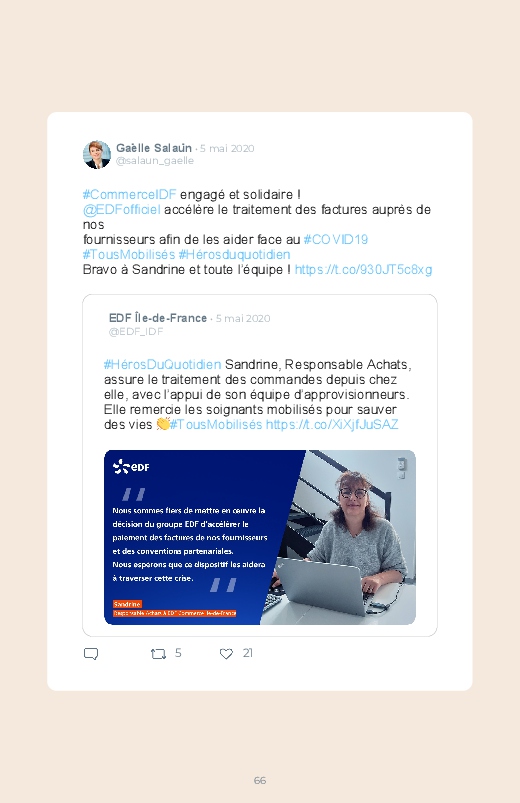Open the #Hérosduquotidien hashtag in main tweet

click(x=234, y=254)
